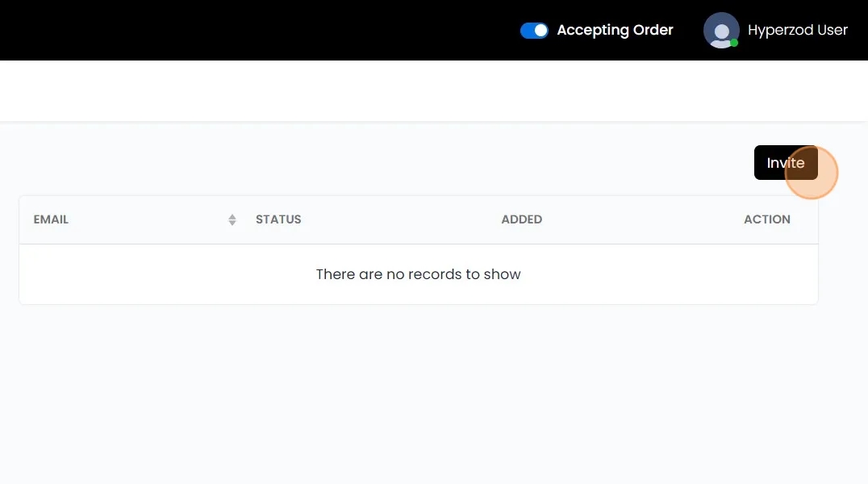This screenshot has width=868, height=484.
Task: Click the blank white bar under the header
Action: click(x=403, y=90)
